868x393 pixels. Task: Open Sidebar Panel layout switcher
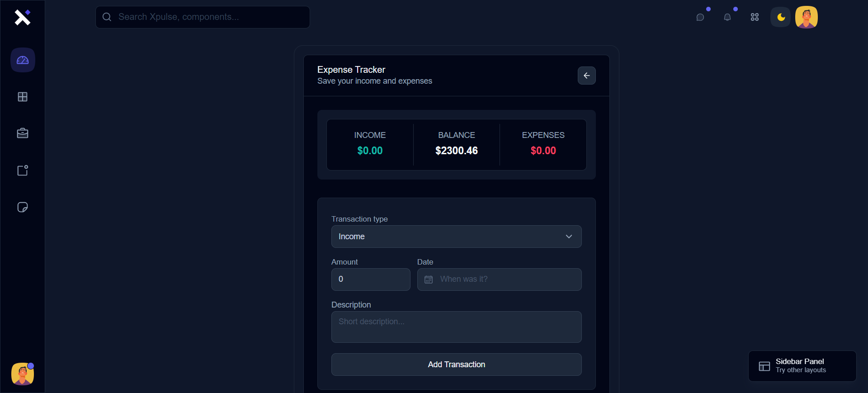802,366
